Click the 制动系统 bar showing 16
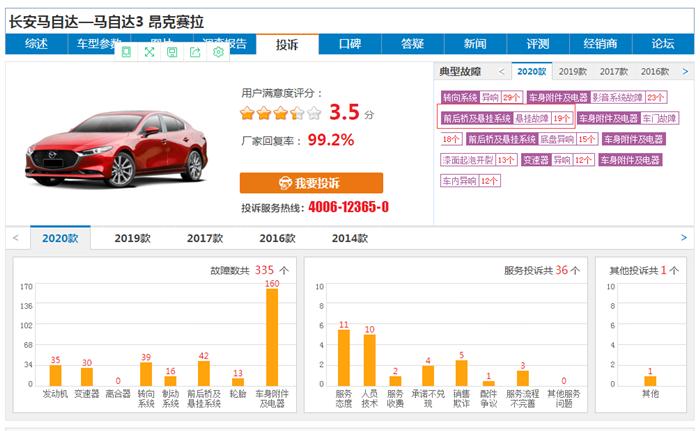700x431 pixels. [170, 381]
